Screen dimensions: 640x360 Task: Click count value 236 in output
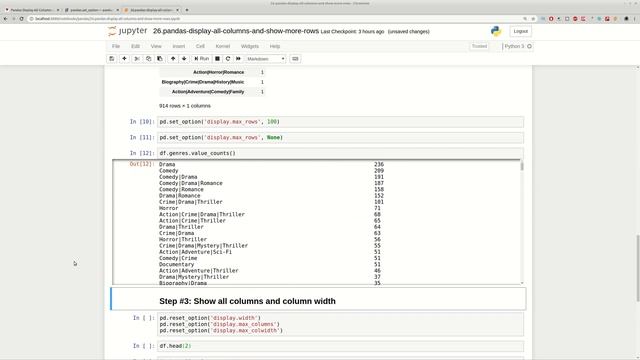coord(379,164)
